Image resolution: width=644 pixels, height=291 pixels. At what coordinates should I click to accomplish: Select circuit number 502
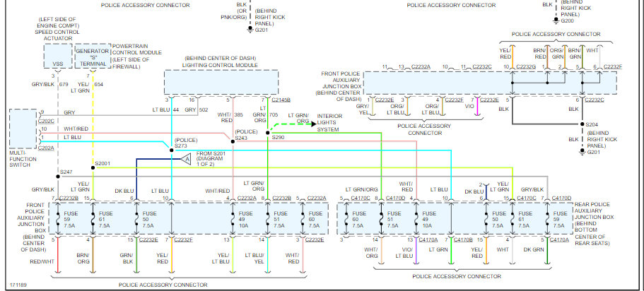[x=204, y=110]
